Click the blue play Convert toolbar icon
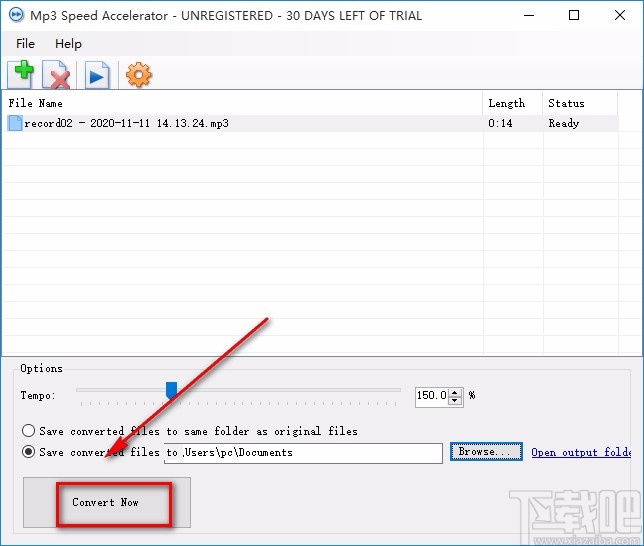 pos(97,76)
